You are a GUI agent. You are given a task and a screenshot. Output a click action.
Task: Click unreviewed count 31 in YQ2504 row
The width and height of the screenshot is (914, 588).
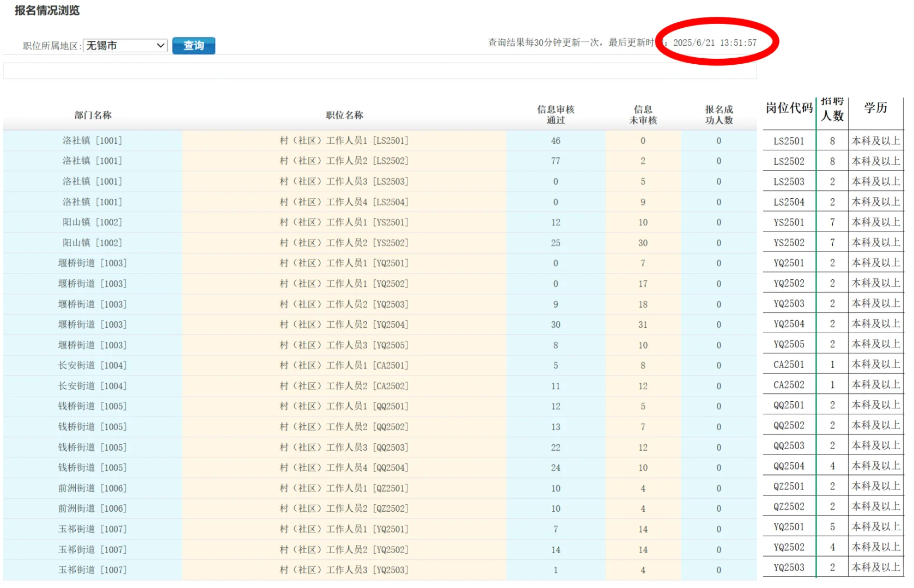pyautogui.click(x=643, y=324)
